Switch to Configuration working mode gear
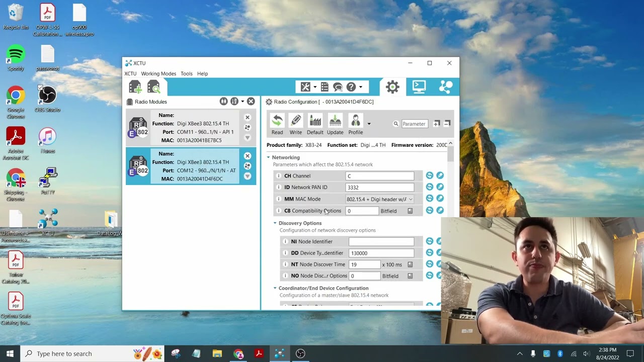The width and height of the screenshot is (644, 362). click(392, 87)
